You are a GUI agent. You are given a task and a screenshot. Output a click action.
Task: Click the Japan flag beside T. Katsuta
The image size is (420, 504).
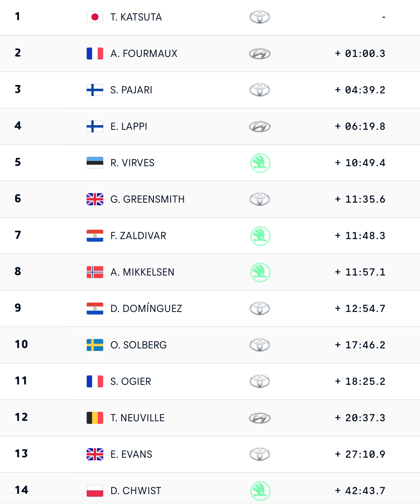click(x=95, y=17)
